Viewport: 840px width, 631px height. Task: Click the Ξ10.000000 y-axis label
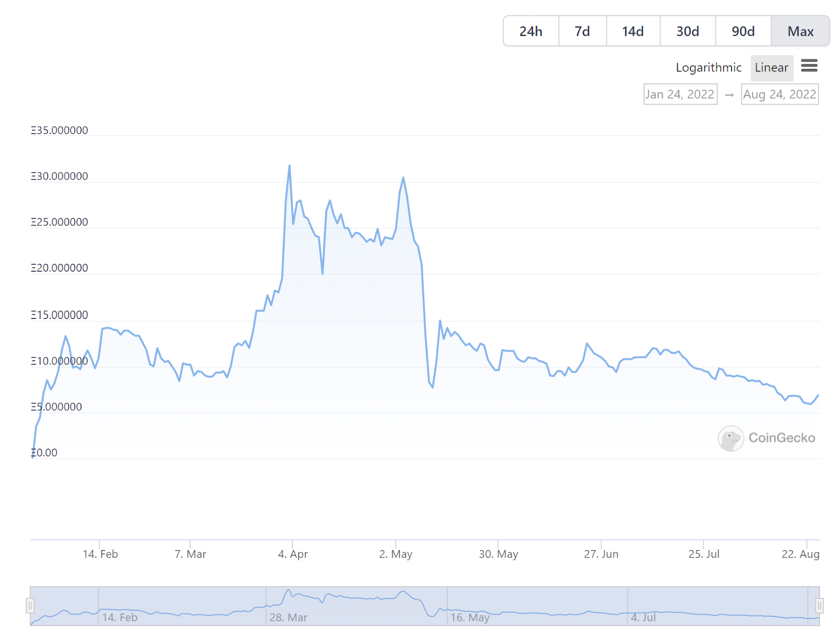point(59,361)
